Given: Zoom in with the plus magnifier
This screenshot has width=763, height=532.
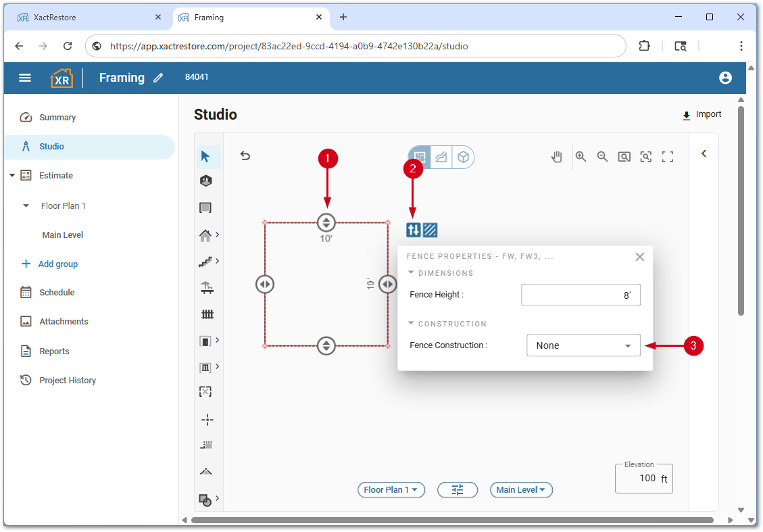Looking at the screenshot, I should pyautogui.click(x=581, y=157).
